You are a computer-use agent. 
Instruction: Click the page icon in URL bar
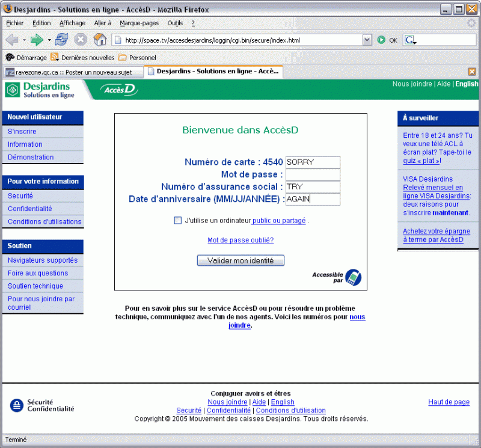[118, 40]
